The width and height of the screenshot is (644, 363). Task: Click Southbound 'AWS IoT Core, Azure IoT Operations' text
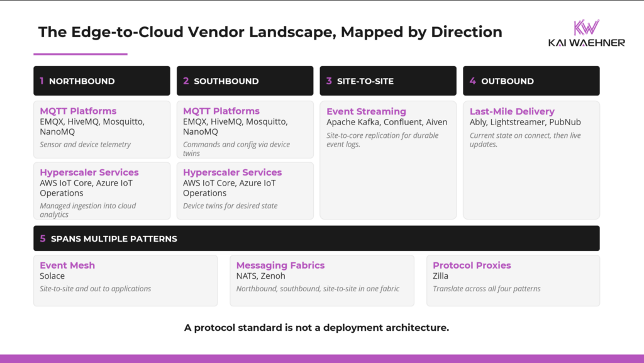point(230,188)
